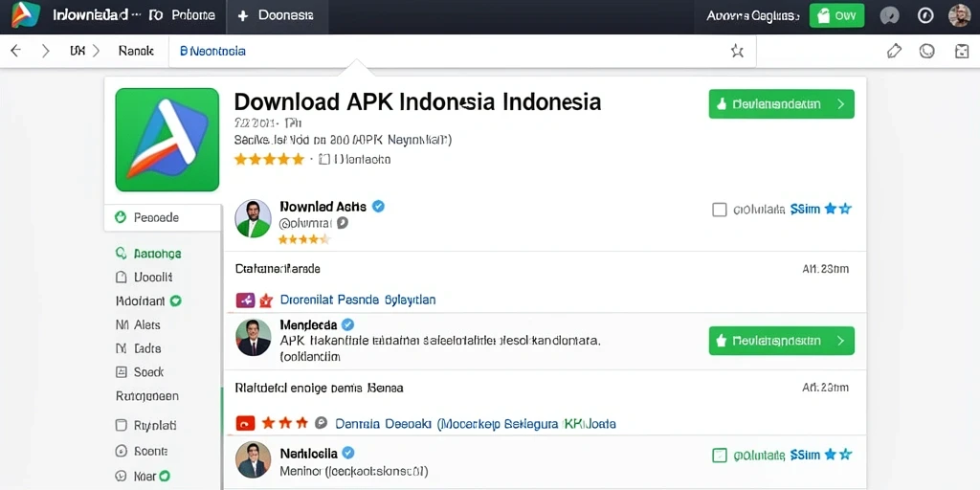Tick the checkbox in the Rowmled Ashs row

point(720,210)
